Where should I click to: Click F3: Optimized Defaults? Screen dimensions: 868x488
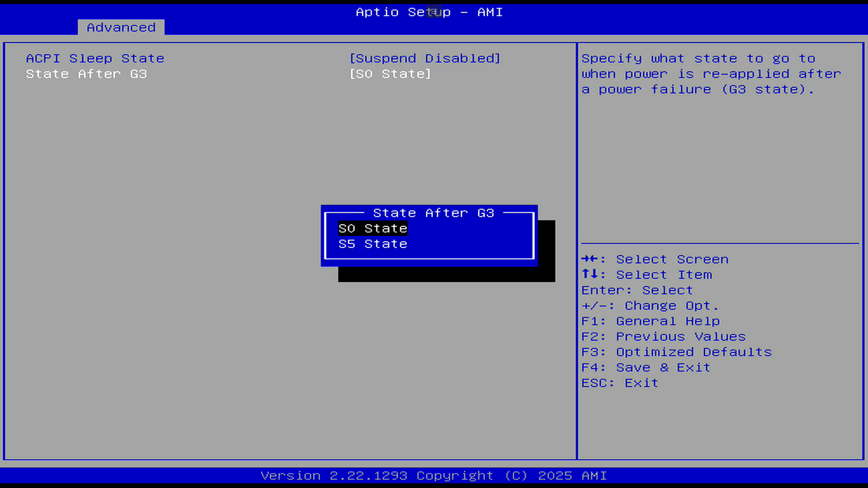click(x=676, y=352)
